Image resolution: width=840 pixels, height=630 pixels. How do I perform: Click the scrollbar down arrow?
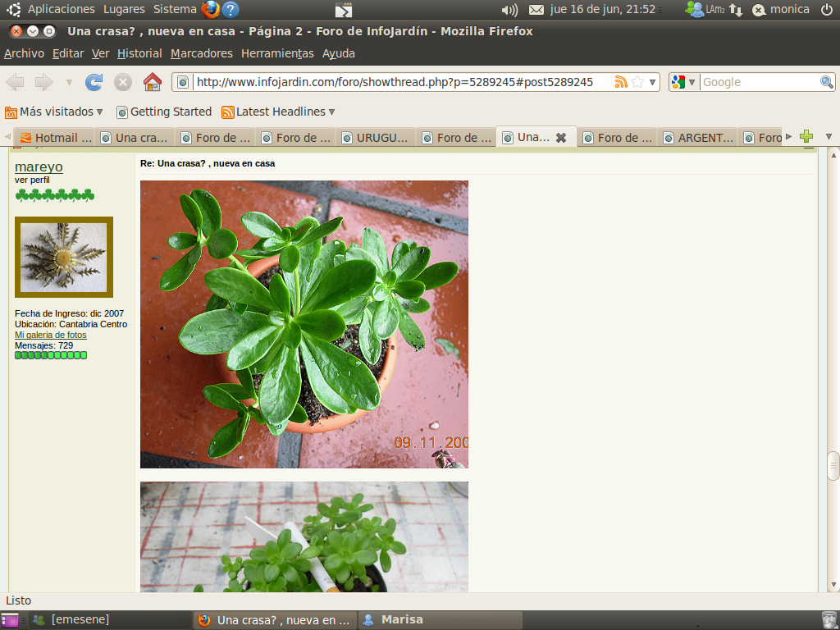click(833, 584)
